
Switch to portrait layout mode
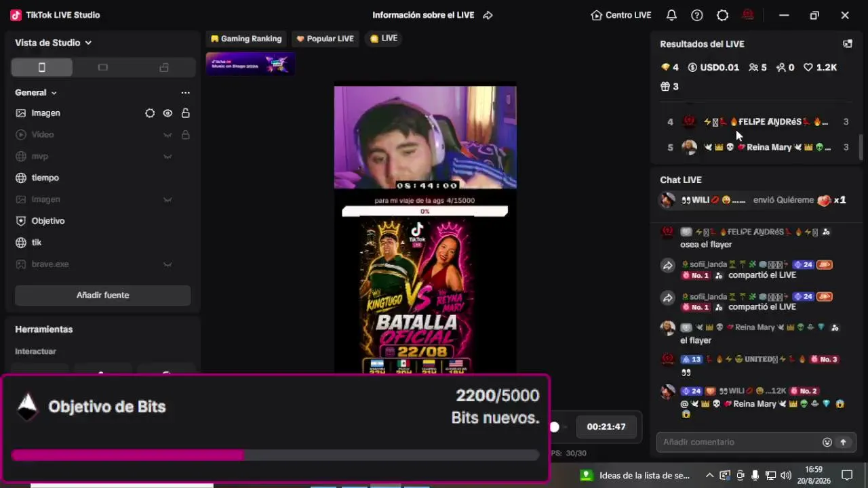[42, 67]
